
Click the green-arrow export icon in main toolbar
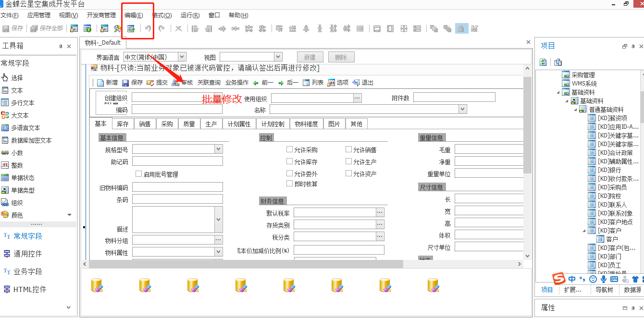131,28
